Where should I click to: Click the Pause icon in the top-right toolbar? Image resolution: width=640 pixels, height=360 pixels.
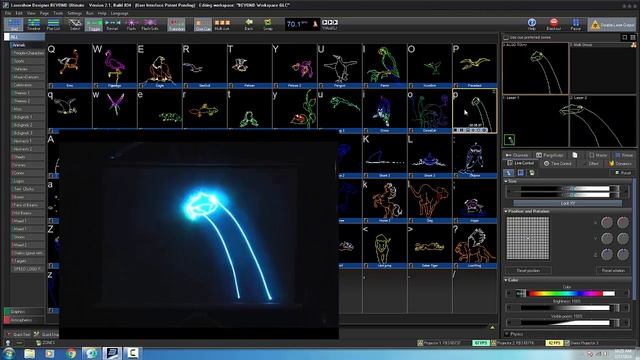click(576, 24)
